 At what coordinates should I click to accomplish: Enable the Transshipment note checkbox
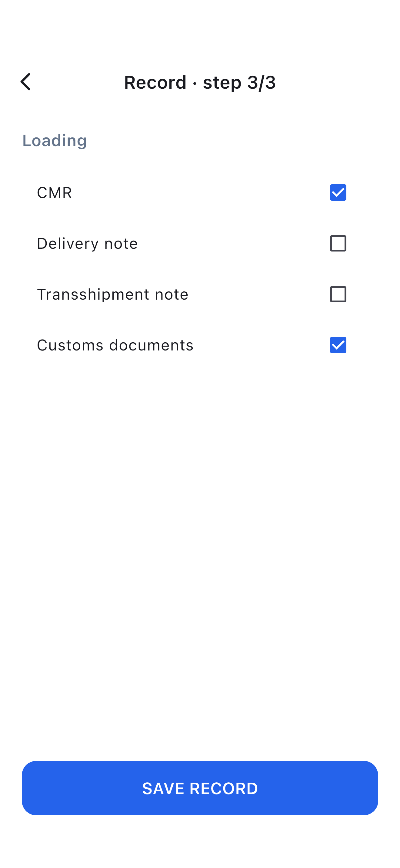[338, 294]
